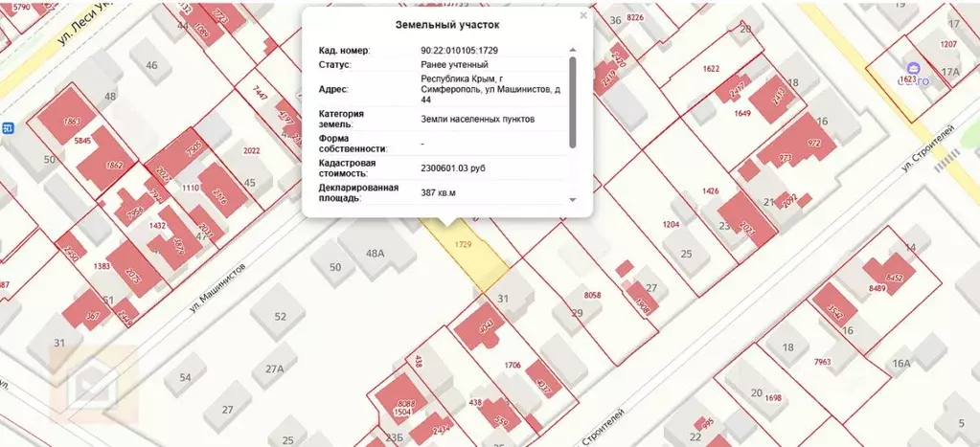This screenshot has width=980, height=447.
Task: Click parcel labeled 1204
Action: click(671, 224)
